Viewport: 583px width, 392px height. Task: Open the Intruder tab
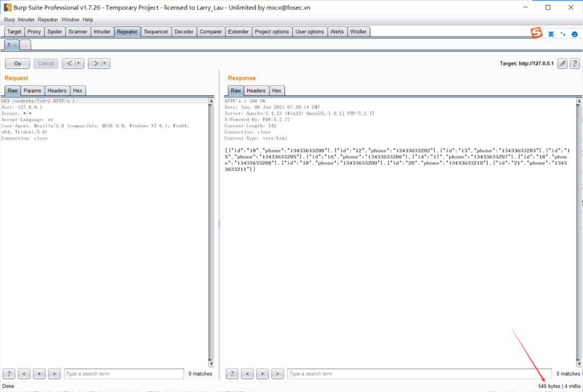coord(102,32)
